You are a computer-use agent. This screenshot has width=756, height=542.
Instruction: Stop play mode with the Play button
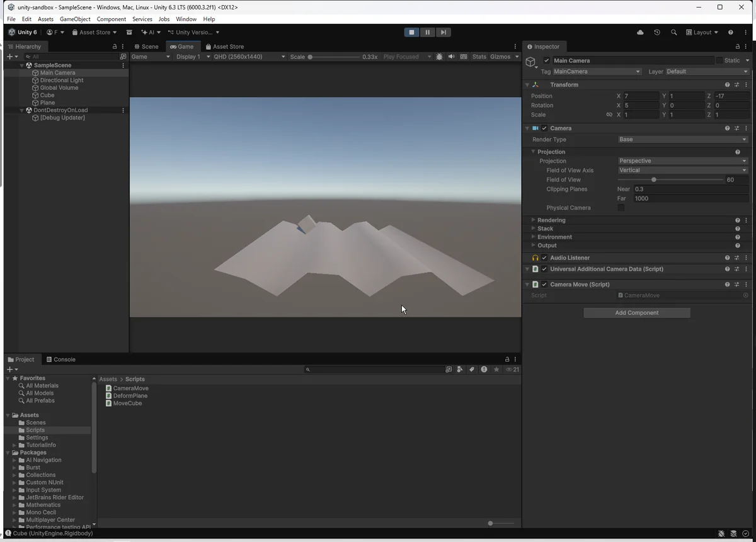click(x=411, y=32)
